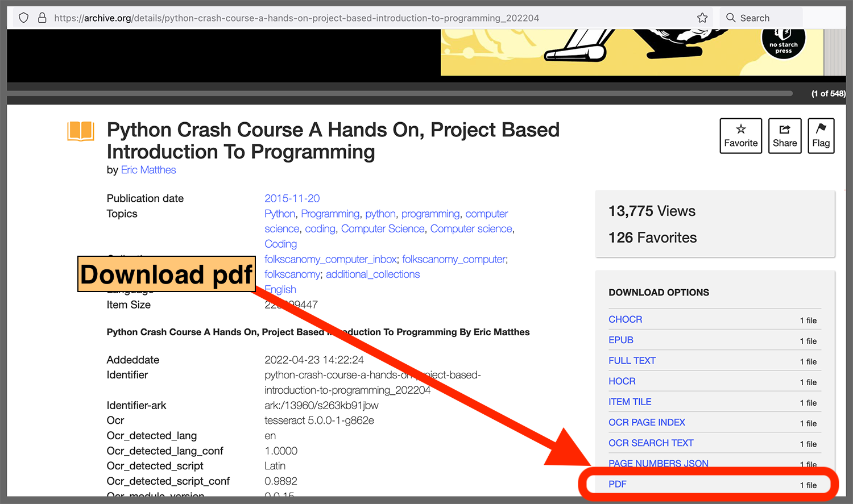The height and width of the screenshot is (504, 853).
Task: Focus the browser Search field
Action: coord(761,18)
